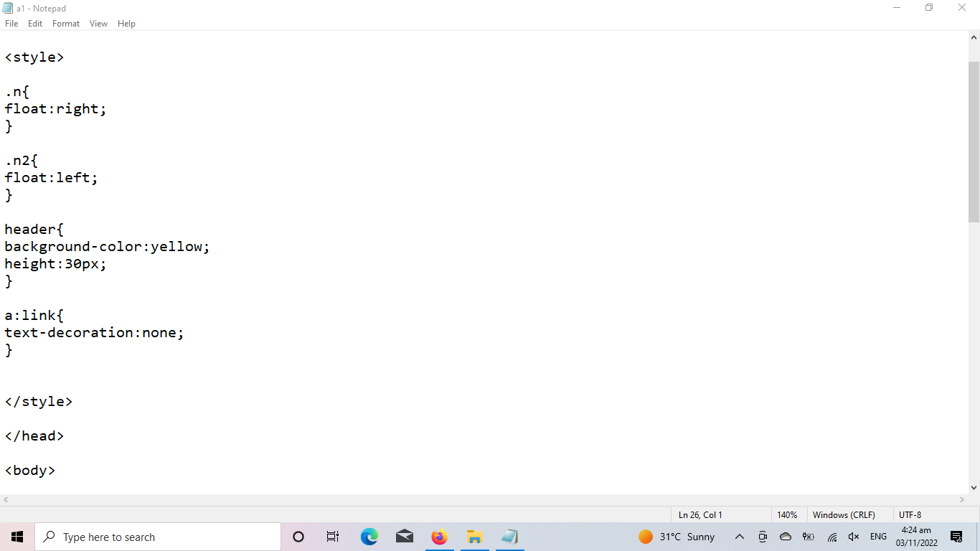Click the 31°C Sunny weather widget
Screen dimensions: 980x551
pos(677,537)
